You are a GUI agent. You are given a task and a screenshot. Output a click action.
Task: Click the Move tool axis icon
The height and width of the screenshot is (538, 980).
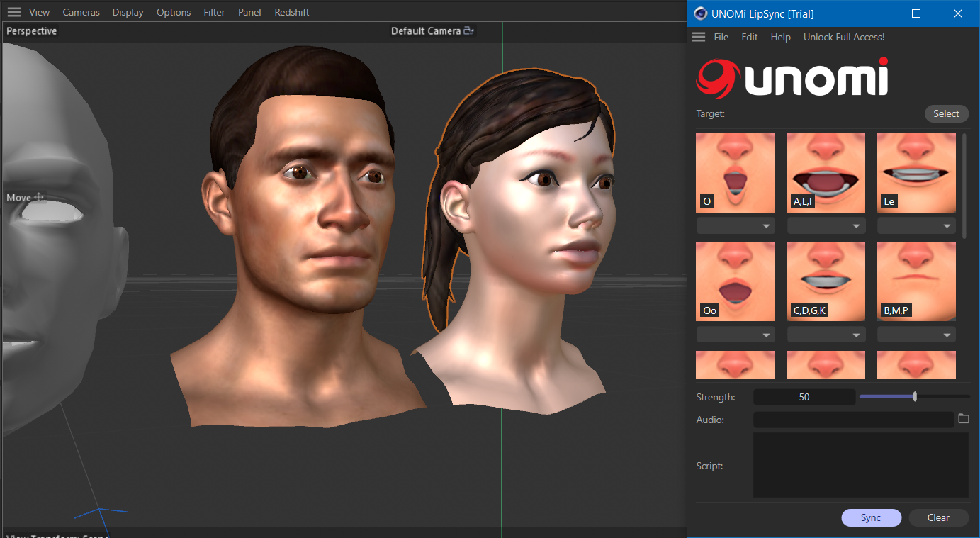pos(39,197)
